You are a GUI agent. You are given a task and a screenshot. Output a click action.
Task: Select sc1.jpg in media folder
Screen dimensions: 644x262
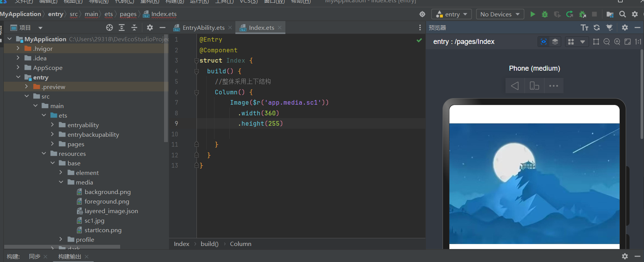[94, 220]
